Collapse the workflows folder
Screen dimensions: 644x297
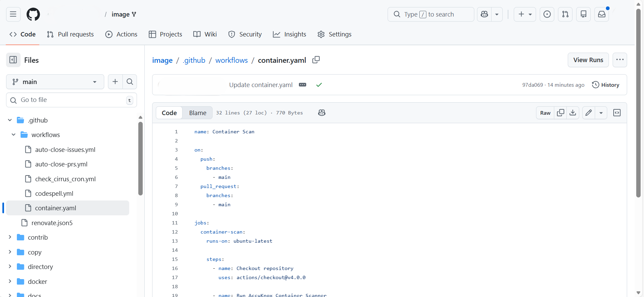coord(13,135)
